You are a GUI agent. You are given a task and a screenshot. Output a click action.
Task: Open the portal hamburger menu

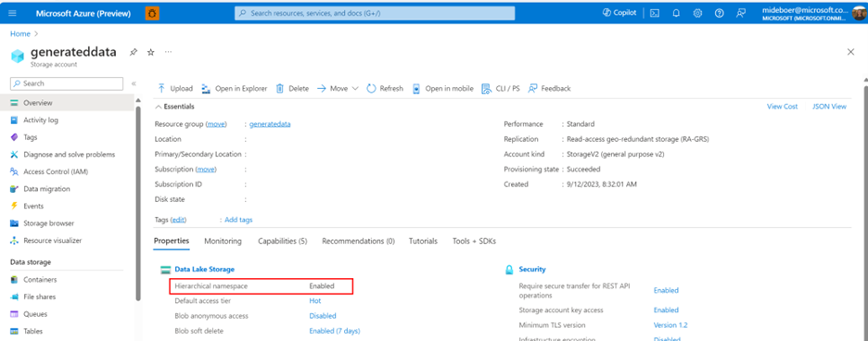pyautogui.click(x=13, y=13)
